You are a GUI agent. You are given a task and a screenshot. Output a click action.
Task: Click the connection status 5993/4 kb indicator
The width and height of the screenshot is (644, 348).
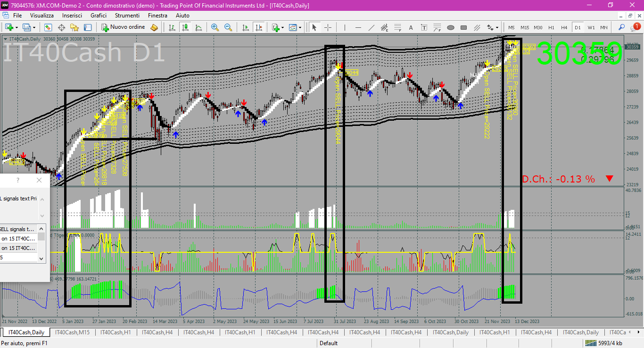coord(604,343)
